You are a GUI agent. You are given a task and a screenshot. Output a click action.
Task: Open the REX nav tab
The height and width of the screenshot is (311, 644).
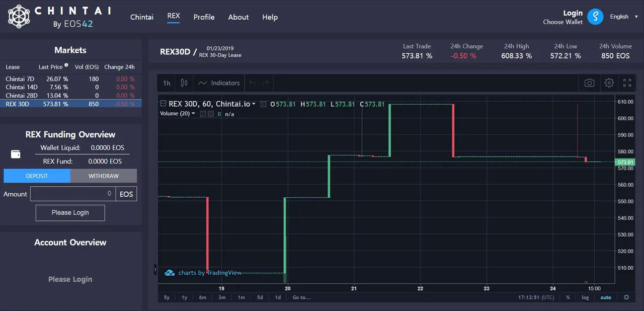174,16
